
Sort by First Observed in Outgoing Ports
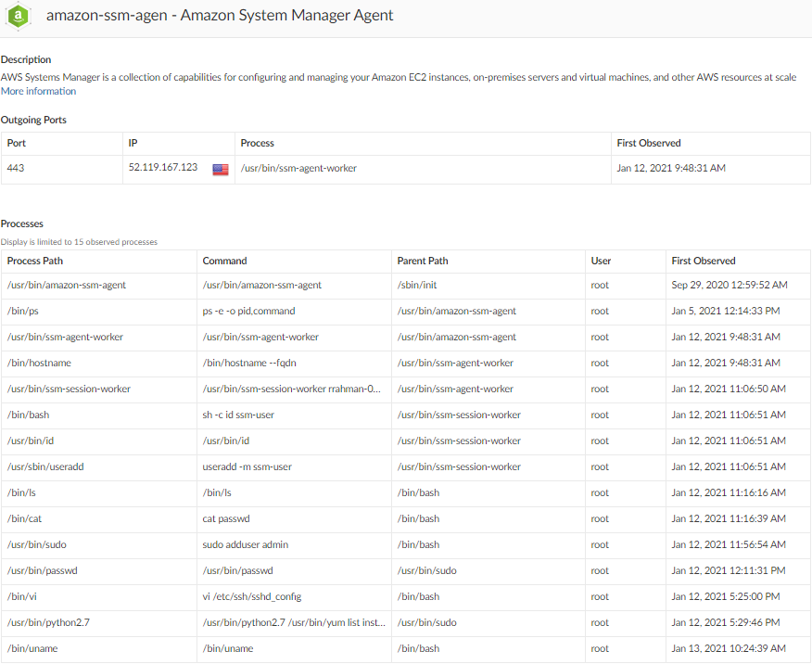click(x=648, y=143)
